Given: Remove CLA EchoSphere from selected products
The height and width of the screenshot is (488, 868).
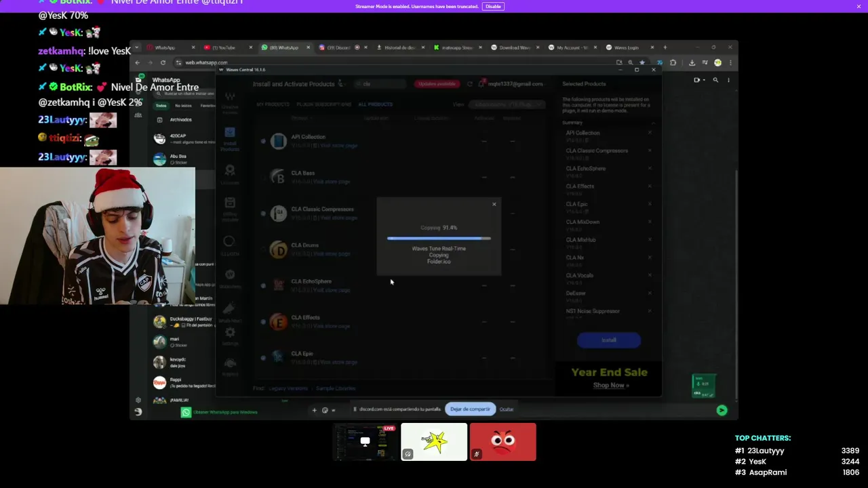Looking at the screenshot, I should coord(650,168).
